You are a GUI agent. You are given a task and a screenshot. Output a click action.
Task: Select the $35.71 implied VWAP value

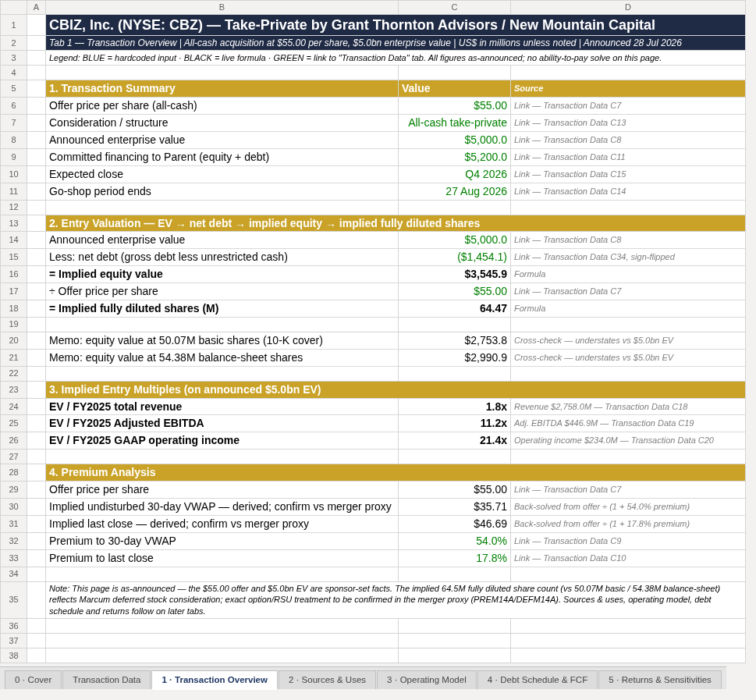[454, 506]
